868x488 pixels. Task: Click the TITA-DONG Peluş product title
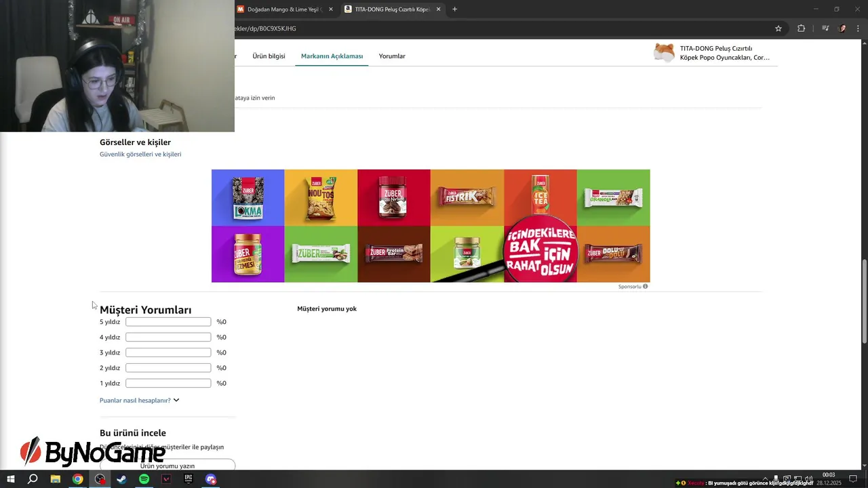pos(725,53)
